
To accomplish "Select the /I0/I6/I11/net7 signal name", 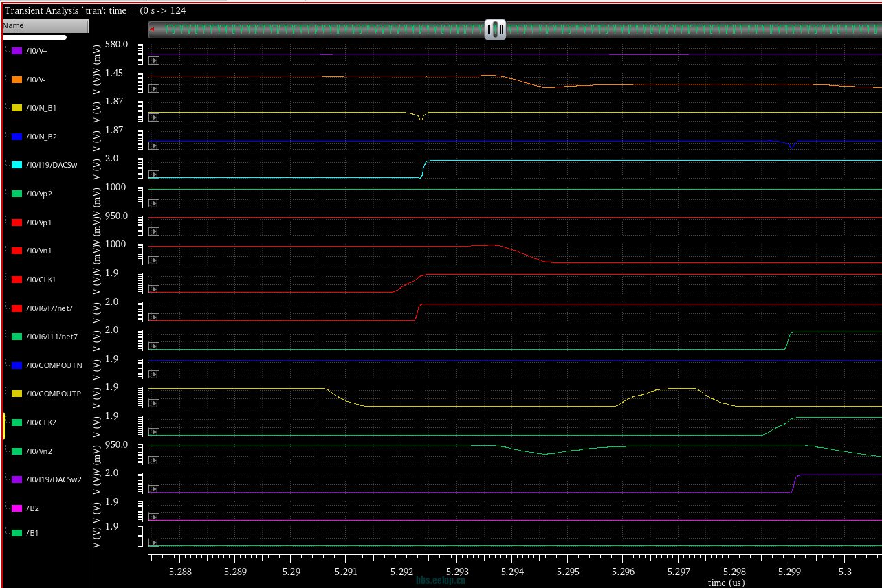I will pyautogui.click(x=52, y=337).
